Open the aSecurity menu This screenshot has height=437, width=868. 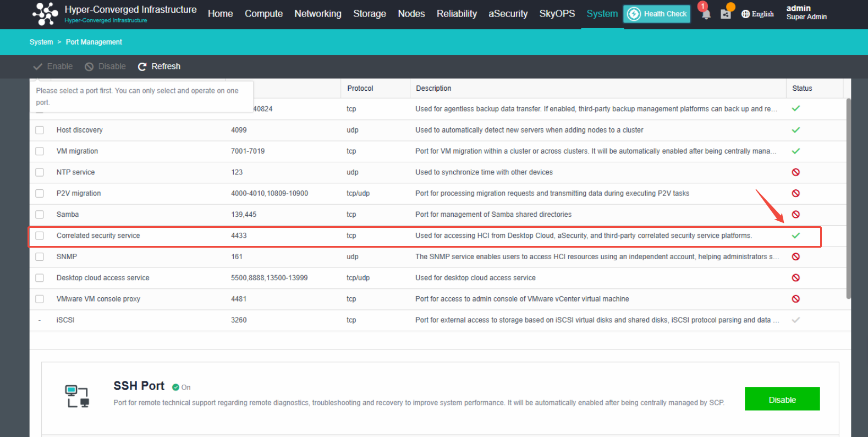tap(508, 14)
